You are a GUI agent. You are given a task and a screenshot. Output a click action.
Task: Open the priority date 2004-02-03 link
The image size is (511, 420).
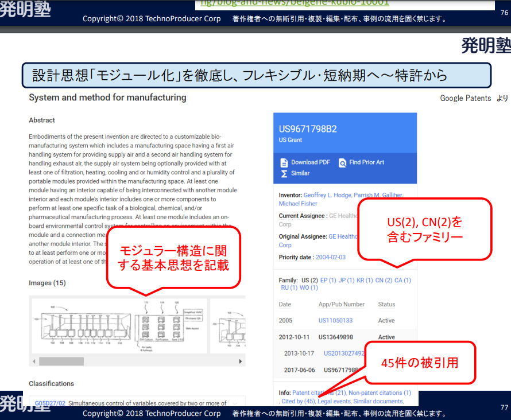pos(331,257)
